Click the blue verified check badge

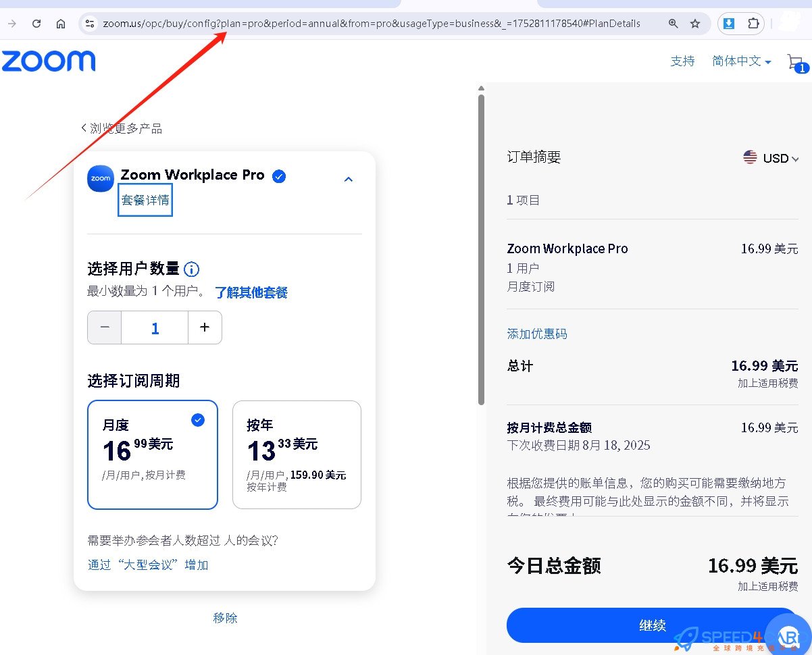[x=279, y=176]
